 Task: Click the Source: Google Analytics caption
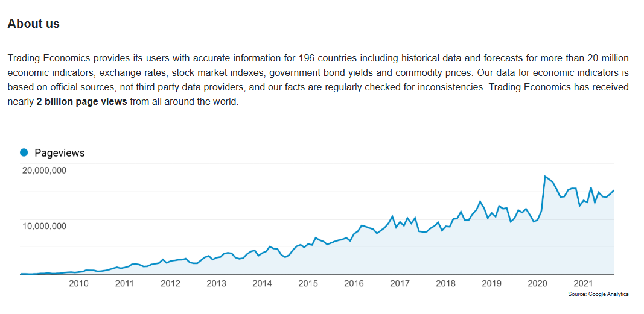coord(598,294)
